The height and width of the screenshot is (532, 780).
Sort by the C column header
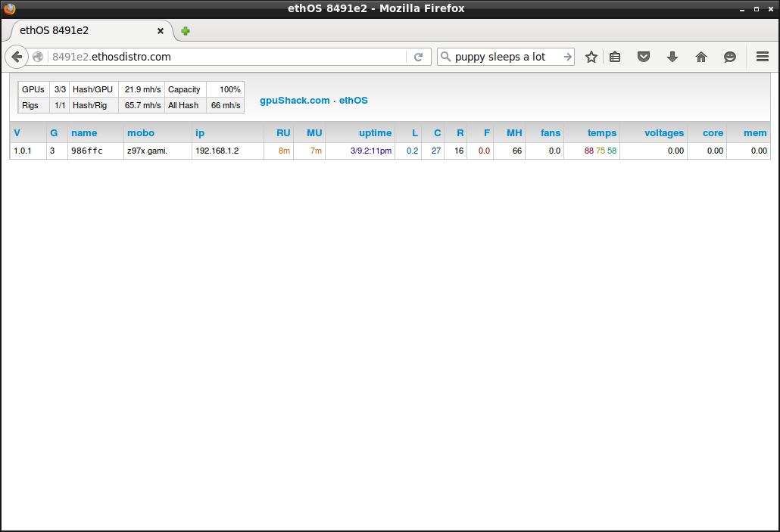coord(437,132)
